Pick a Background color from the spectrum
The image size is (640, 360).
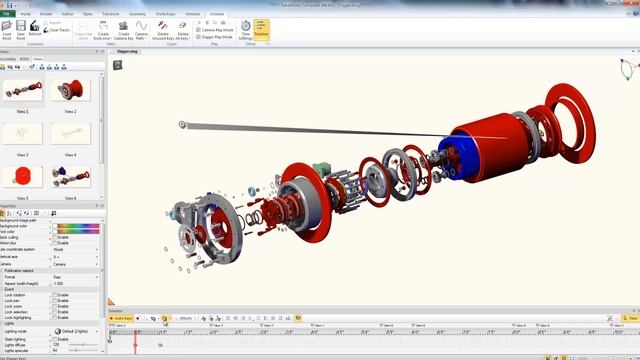tap(78, 226)
